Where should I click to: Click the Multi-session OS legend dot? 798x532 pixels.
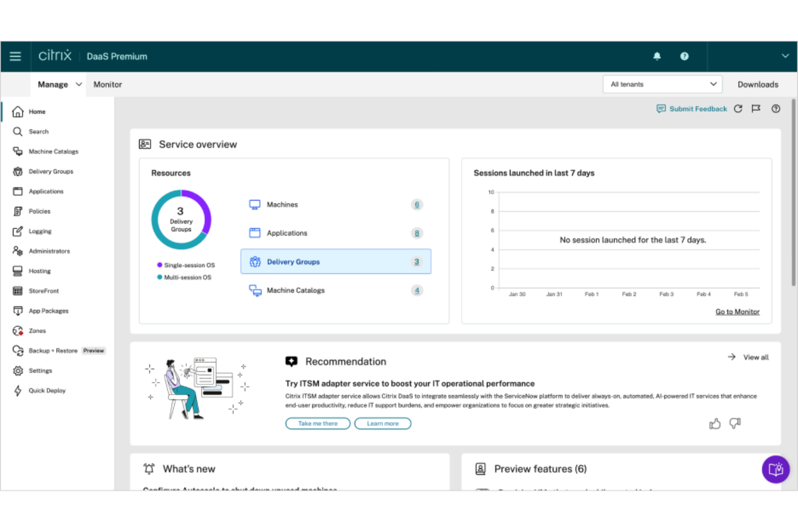pyautogui.click(x=160, y=277)
